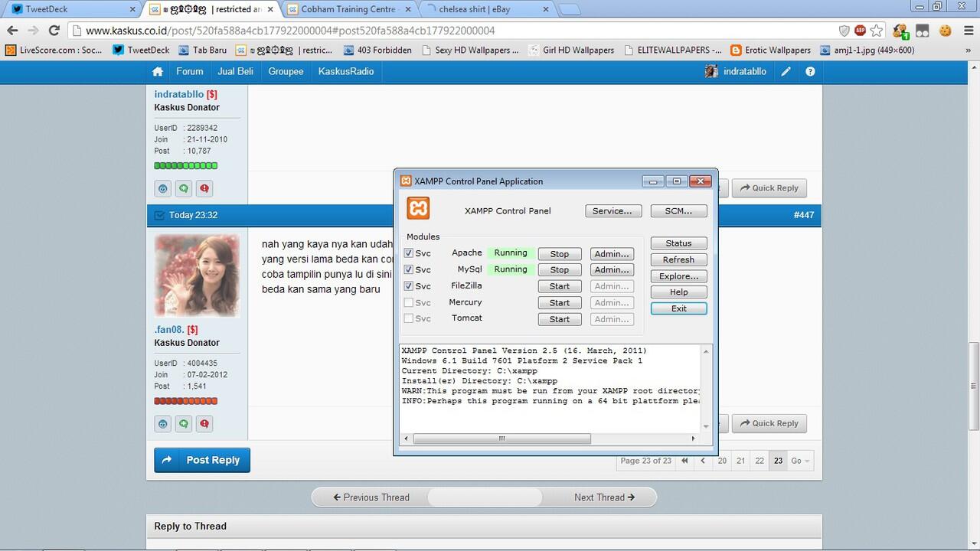
Task: Go to Kaskus home via the house icon
Action: (158, 71)
